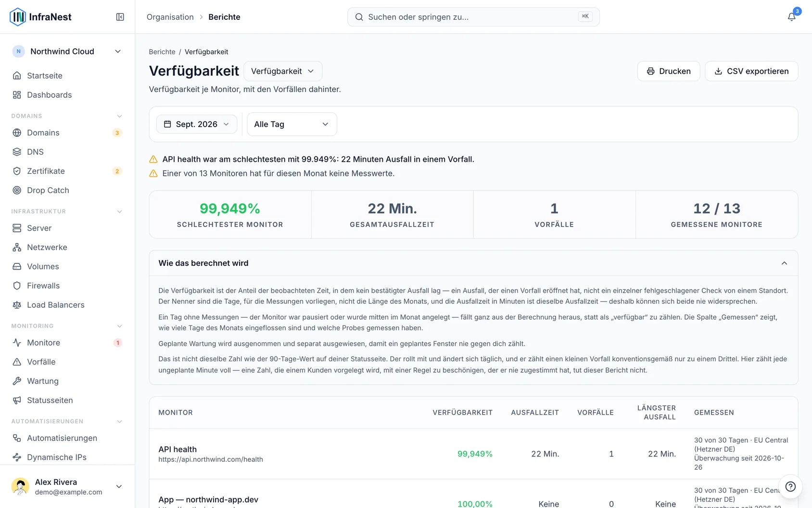812x508 pixels.
Task: Click the CSV exportieren button
Action: tap(751, 71)
